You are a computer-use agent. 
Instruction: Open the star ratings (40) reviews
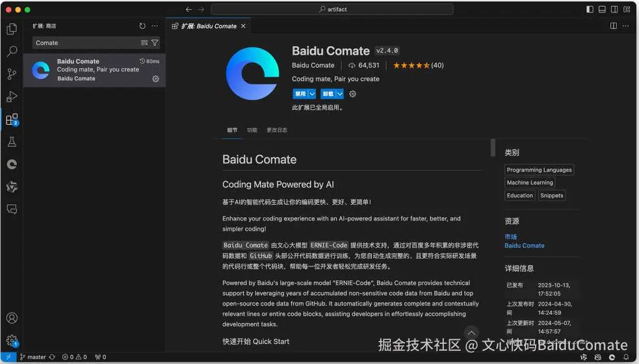(418, 65)
